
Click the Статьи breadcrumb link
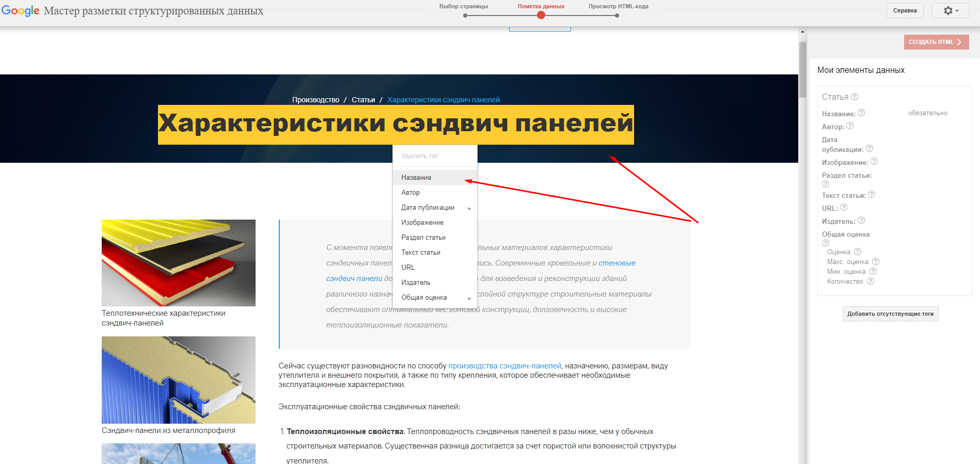point(363,100)
